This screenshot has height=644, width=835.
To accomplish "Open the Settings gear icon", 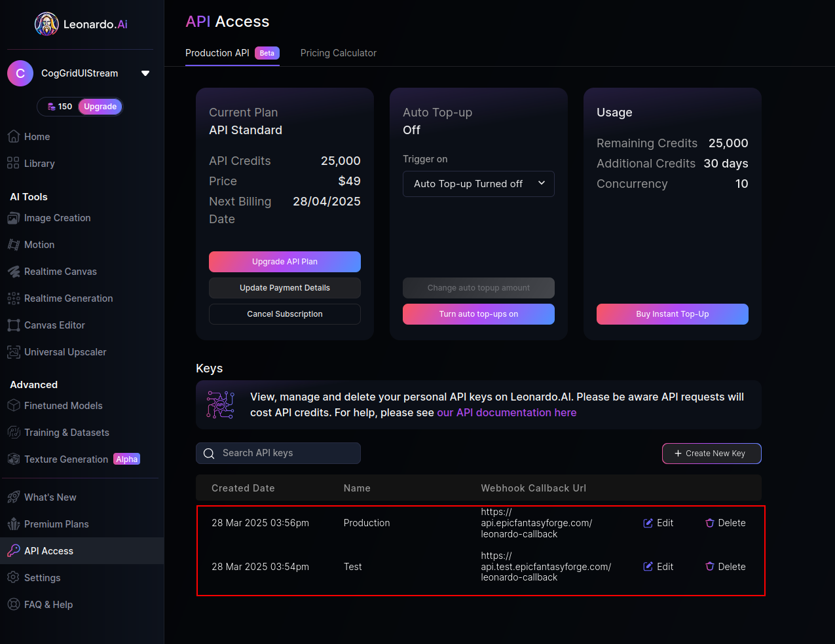I will 13,578.
